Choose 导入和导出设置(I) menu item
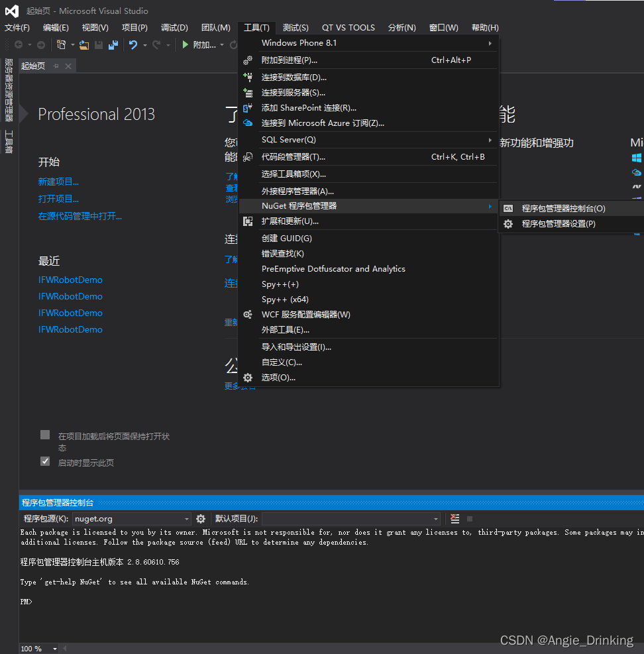The height and width of the screenshot is (654, 644). pos(369,347)
